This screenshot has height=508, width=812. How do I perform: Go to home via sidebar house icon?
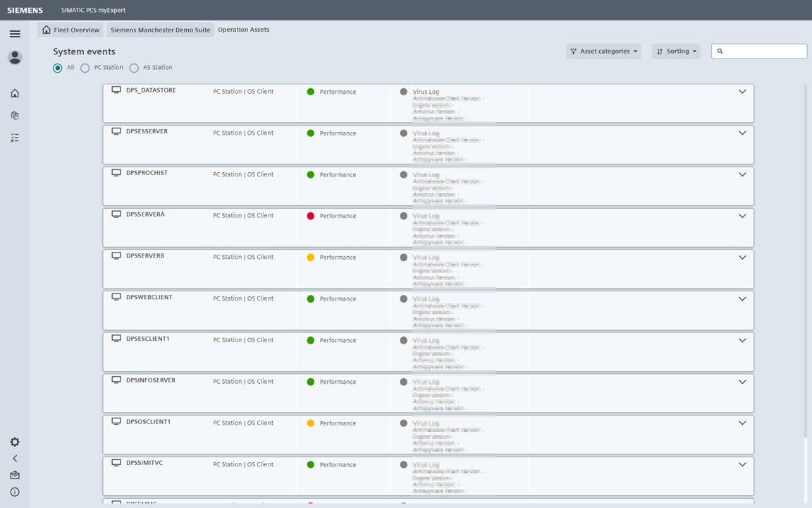click(15, 93)
